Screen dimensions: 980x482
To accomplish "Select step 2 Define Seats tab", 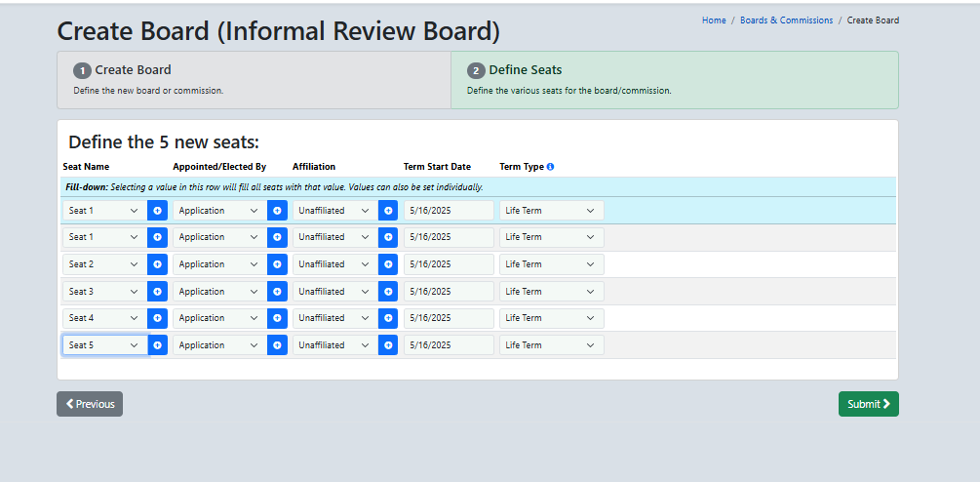I will (x=675, y=80).
